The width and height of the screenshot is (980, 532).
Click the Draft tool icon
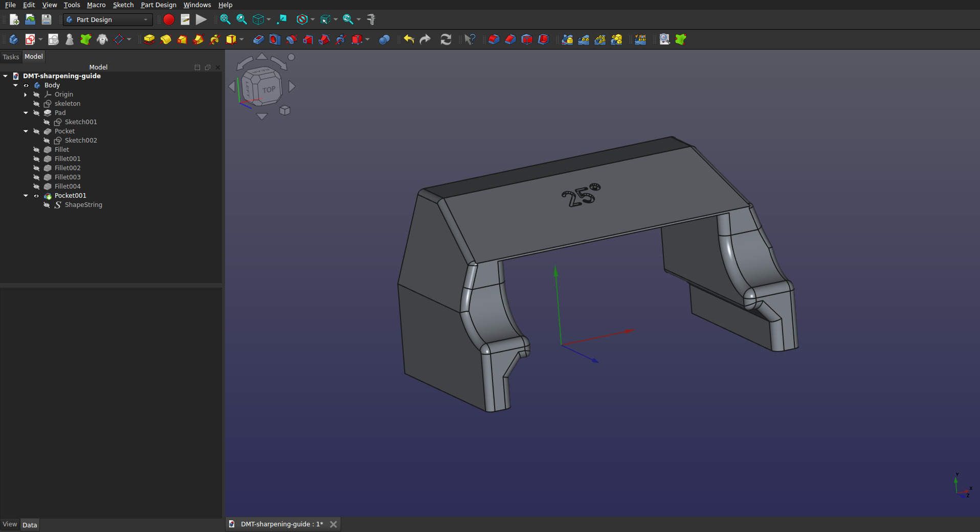tap(527, 39)
